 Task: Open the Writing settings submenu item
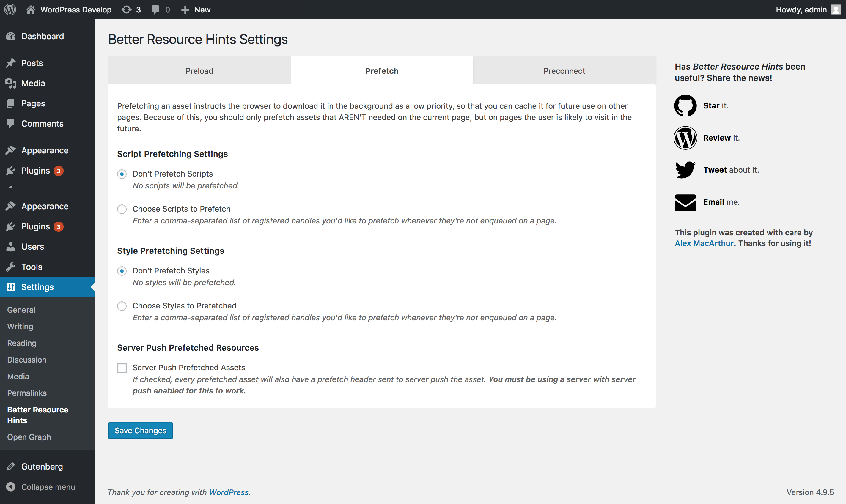20,326
